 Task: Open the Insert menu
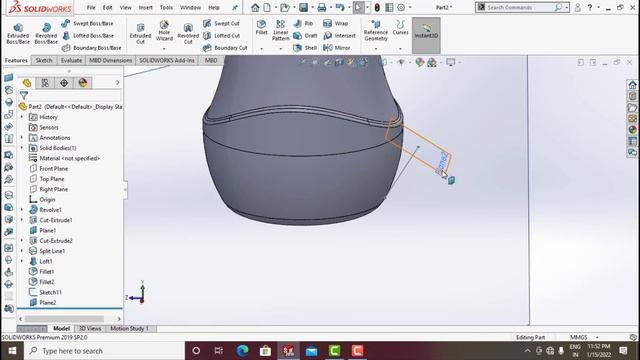(145, 7)
